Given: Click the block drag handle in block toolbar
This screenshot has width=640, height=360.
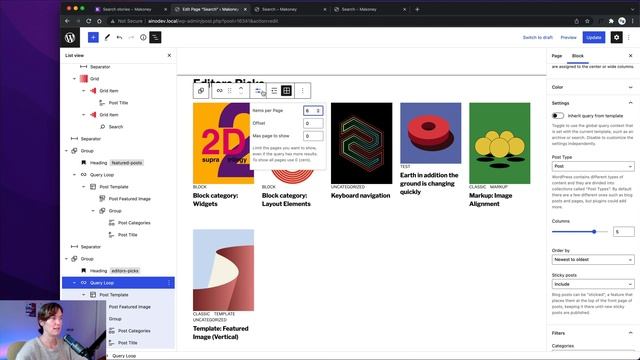Looking at the screenshot, I should [230, 91].
